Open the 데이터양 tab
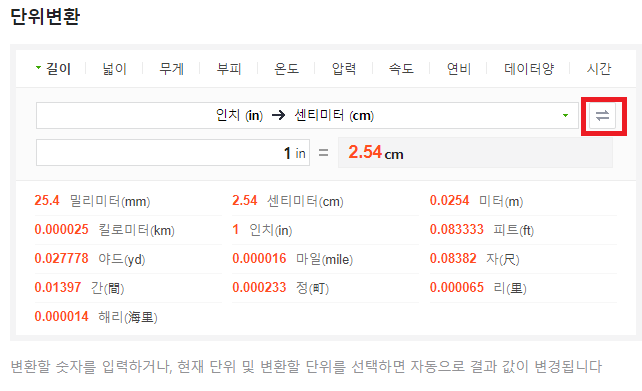The height and width of the screenshot is (391, 642). coord(529,68)
